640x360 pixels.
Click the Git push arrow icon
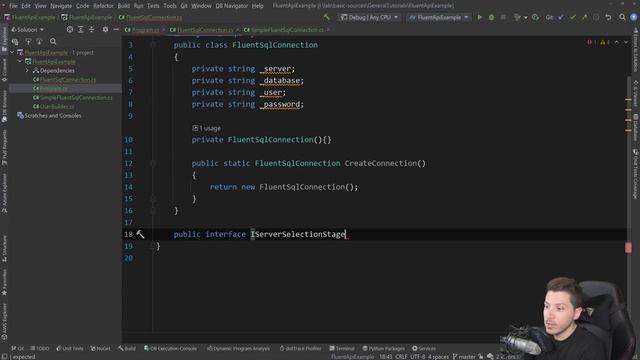click(584, 17)
